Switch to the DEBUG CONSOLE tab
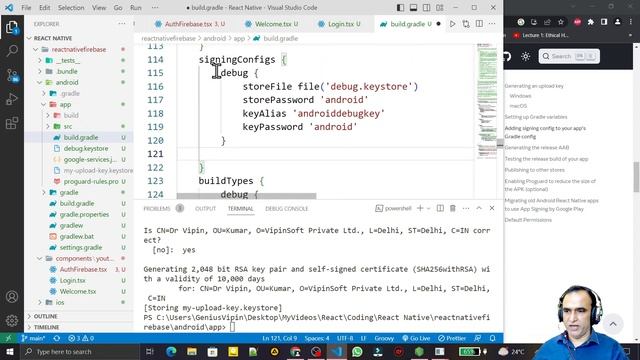Image resolution: width=640 pixels, height=360 pixels. point(287,209)
